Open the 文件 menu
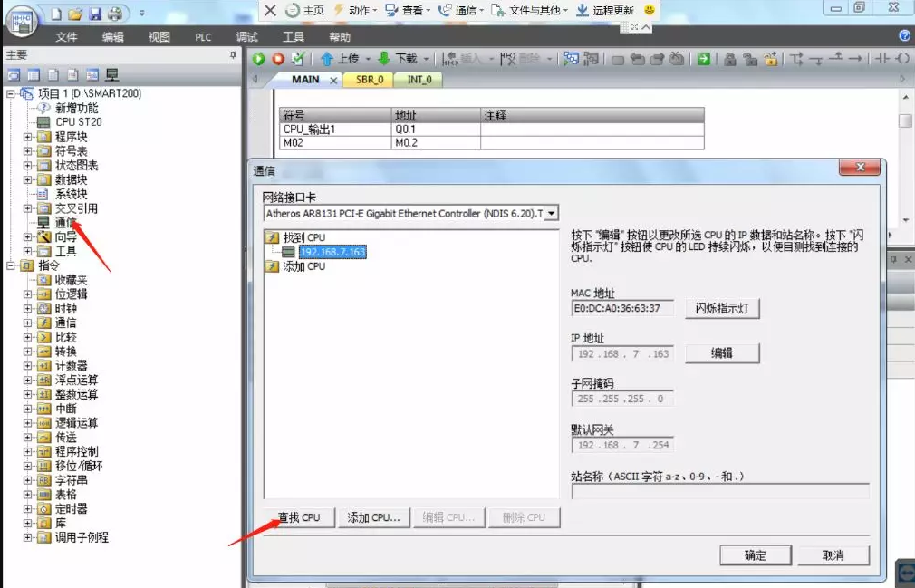The width and height of the screenshot is (915, 588). 66,37
